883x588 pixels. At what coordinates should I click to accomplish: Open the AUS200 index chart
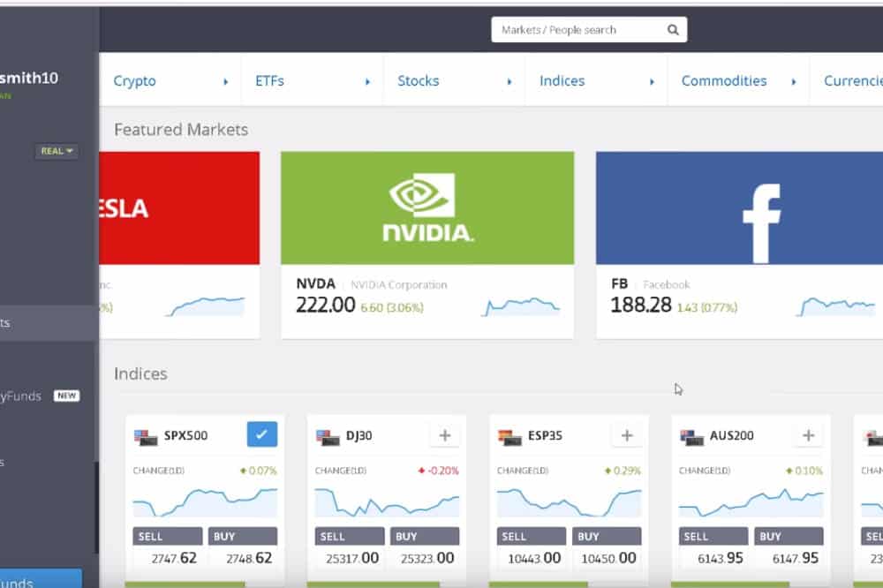pos(751,502)
